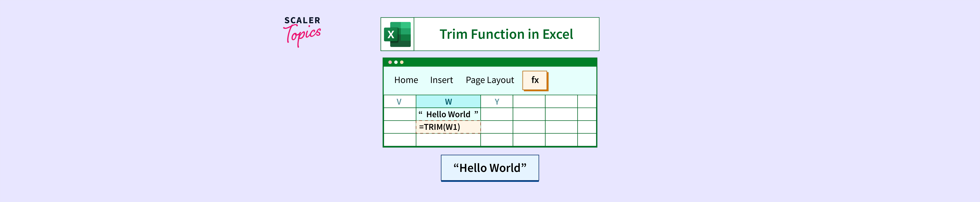Click the Excel logo icon
980x202 pixels.
pos(397,34)
